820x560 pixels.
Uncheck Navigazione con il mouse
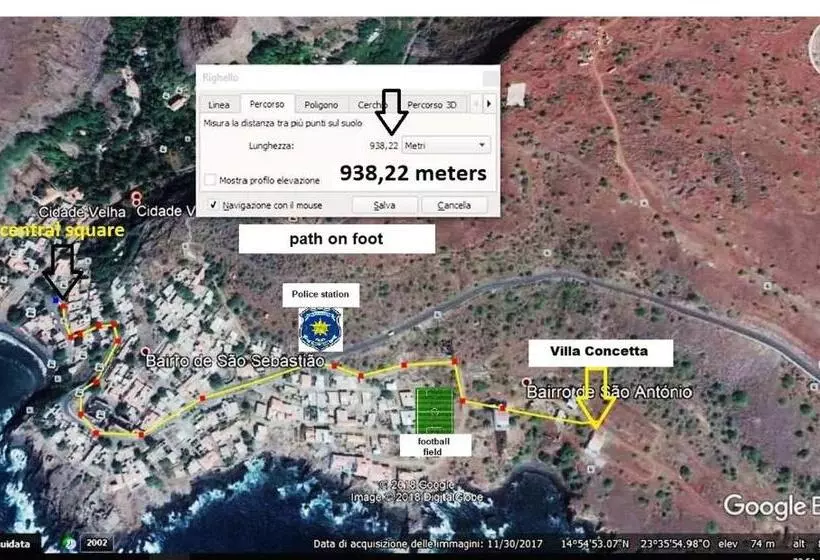tap(211, 204)
